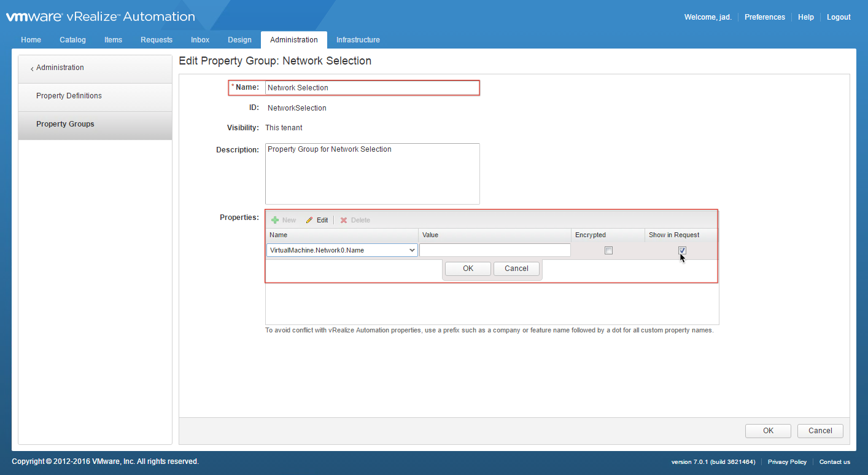Image resolution: width=868 pixels, height=475 pixels.
Task: Click the Value input field
Action: click(x=495, y=250)
